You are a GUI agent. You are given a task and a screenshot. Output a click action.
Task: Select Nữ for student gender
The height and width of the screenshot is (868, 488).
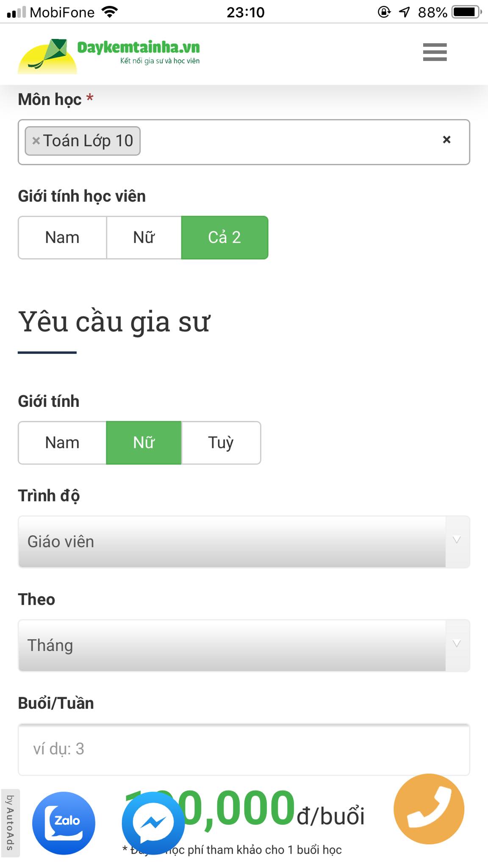[x=144, y=238]
